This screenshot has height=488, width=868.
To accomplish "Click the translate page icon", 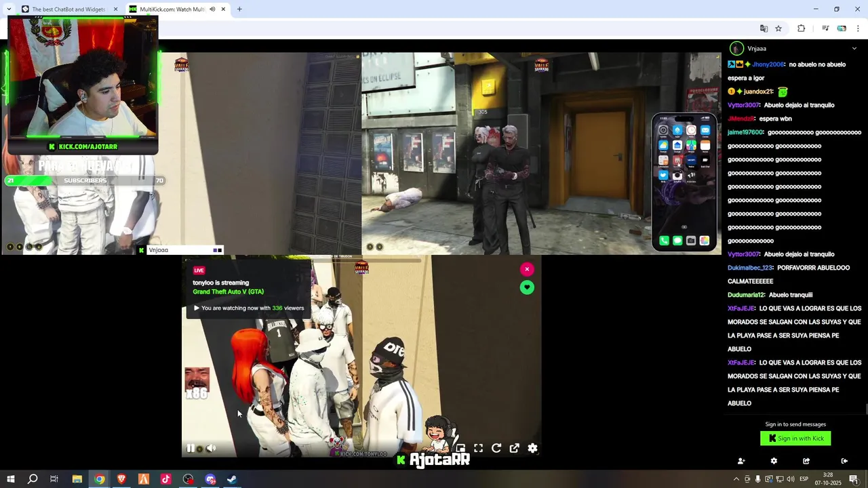I will (764, 28).
